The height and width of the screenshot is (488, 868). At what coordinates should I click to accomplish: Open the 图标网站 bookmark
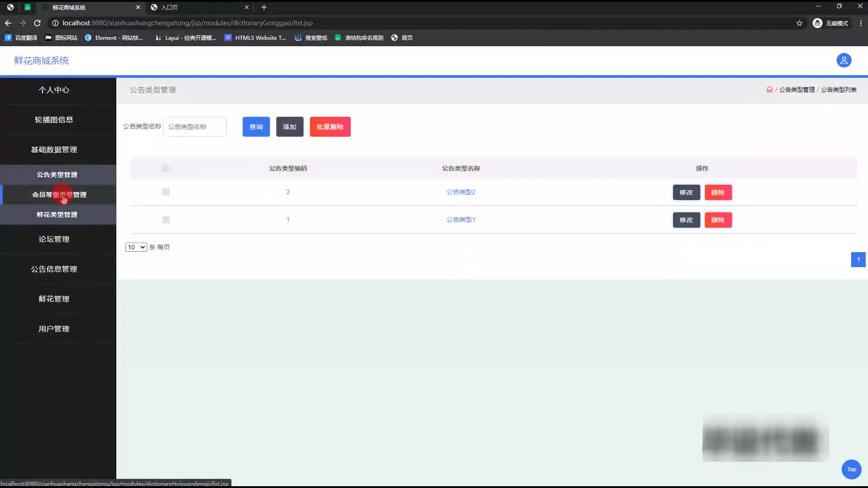click(x=61, y=38)
